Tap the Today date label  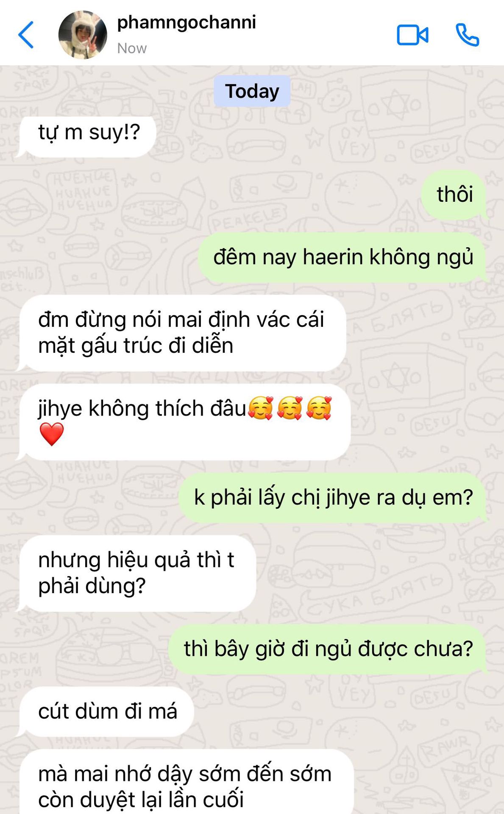tap(252, 91)
